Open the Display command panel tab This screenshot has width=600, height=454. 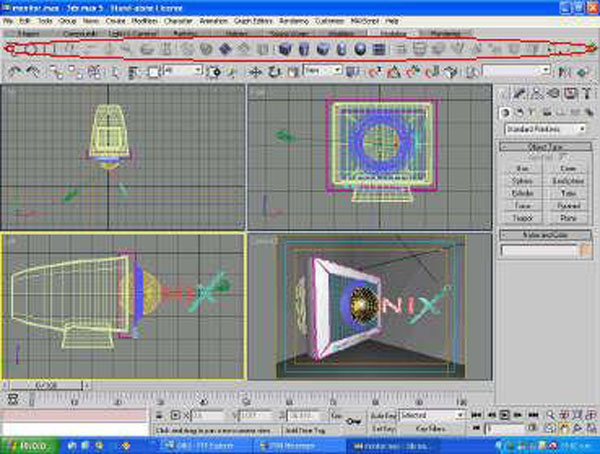[x=571, y=93]
